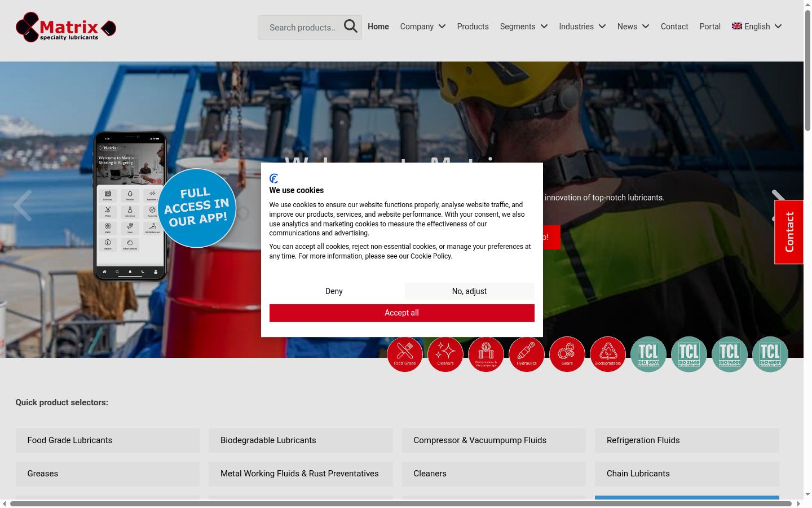Image resolution: width=812 pixels, height=508 pixels.
Task: Click the Matrix specialty lubricants logo
Action: (66, 27)
